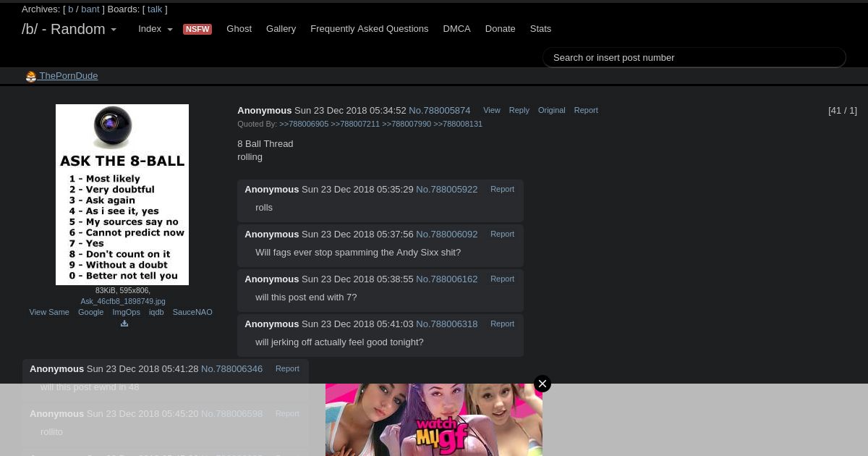Report post No.788006346

click(x=287, y=368)
